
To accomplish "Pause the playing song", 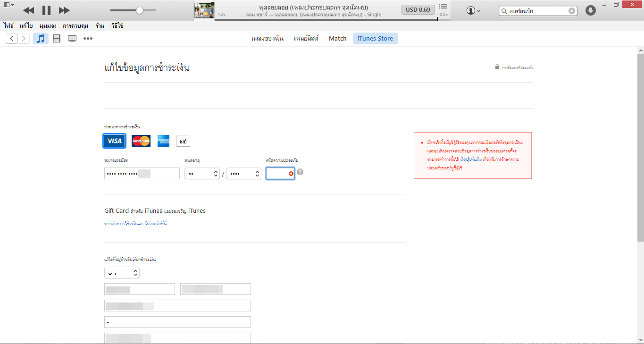I will 46,10.
